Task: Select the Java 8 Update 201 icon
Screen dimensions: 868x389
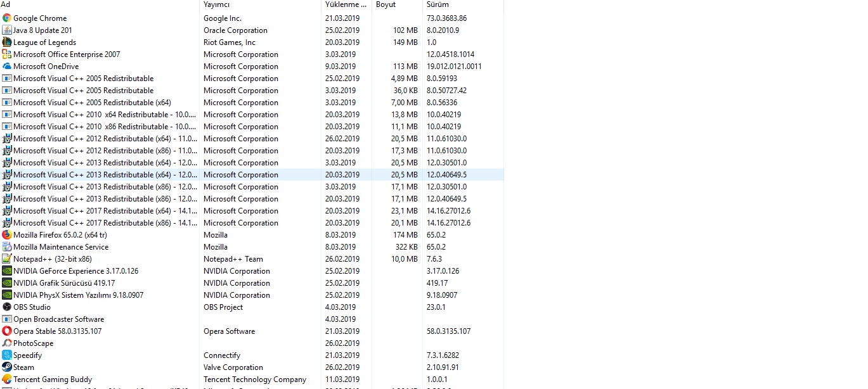Action: point(7,30)
